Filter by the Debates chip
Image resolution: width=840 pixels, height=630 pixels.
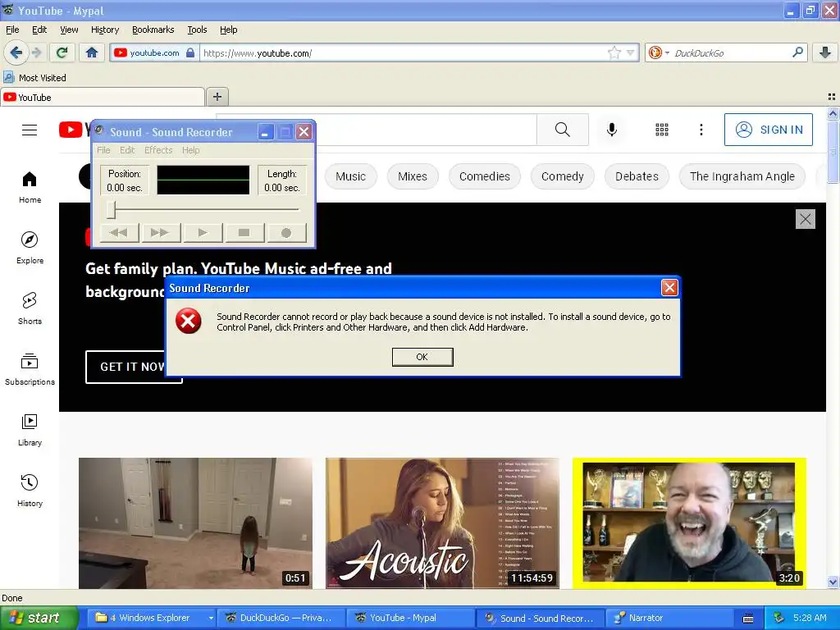click(637, 176)
